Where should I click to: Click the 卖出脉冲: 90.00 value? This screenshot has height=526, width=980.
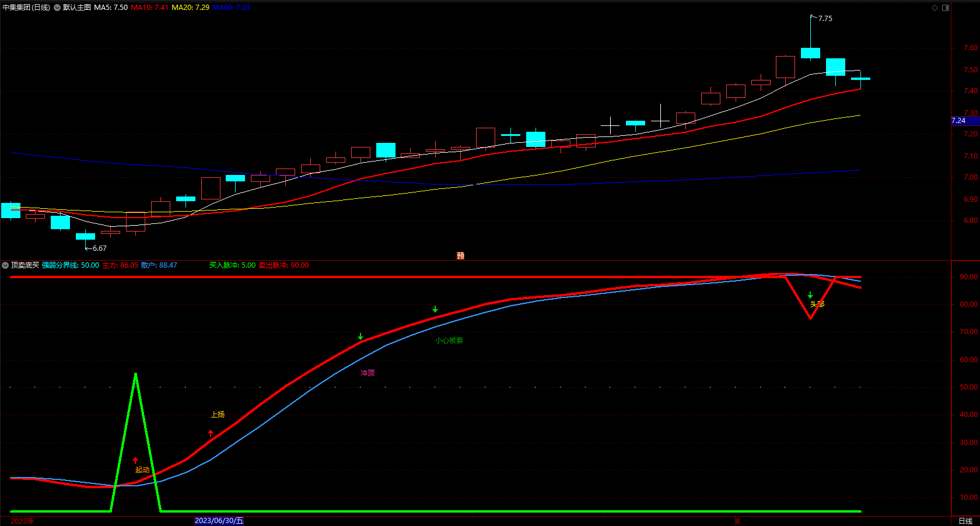tap(284, 265)
